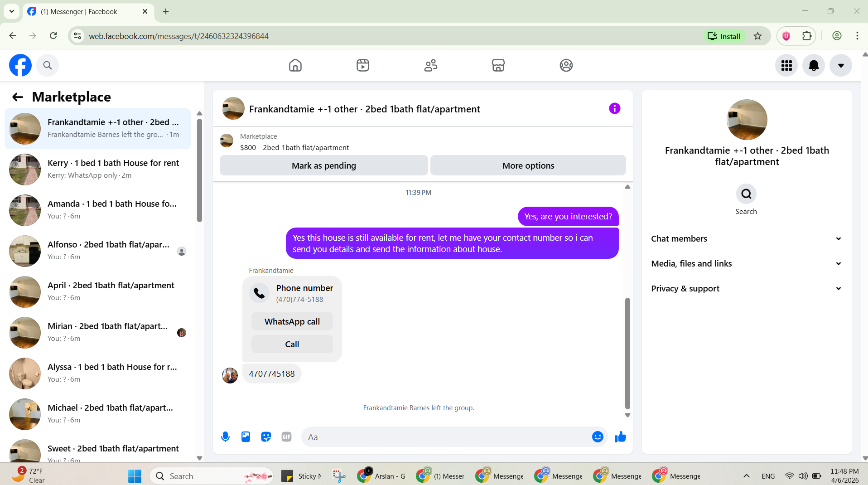Choose a sticker icon
The image size is (868, 485).
(266, 437)
